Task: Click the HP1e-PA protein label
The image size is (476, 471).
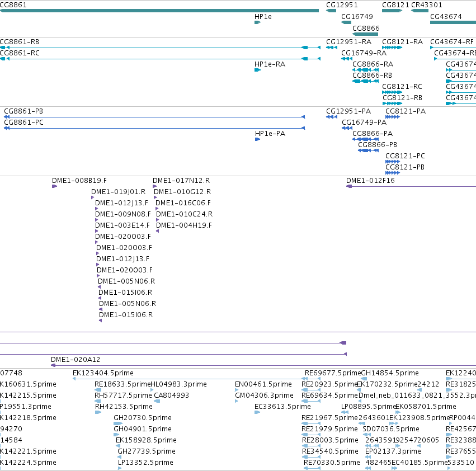Action: tap(270, 134)
